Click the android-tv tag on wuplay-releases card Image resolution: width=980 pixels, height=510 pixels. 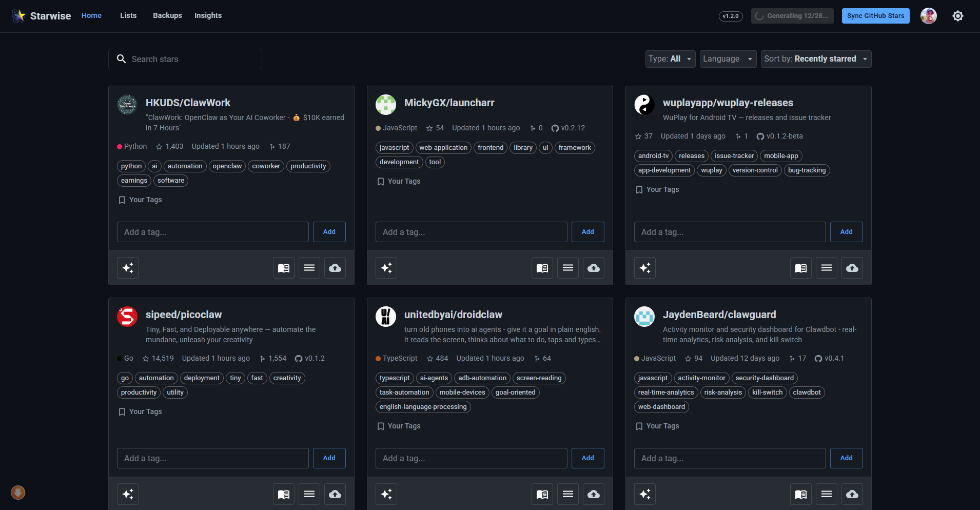tap(653, 156)
